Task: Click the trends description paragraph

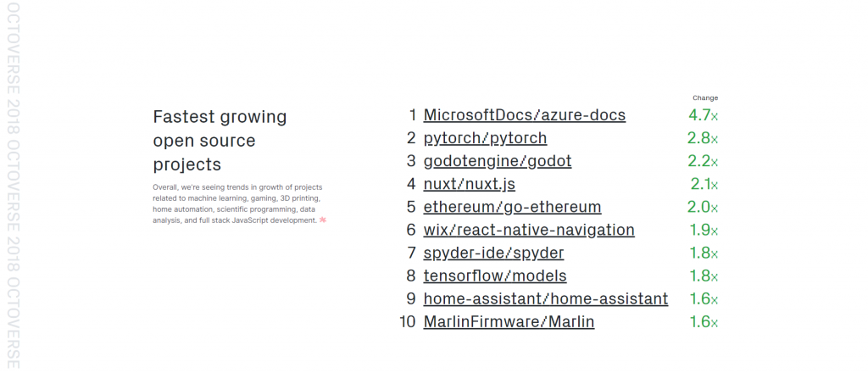Action: click(237, 203)
